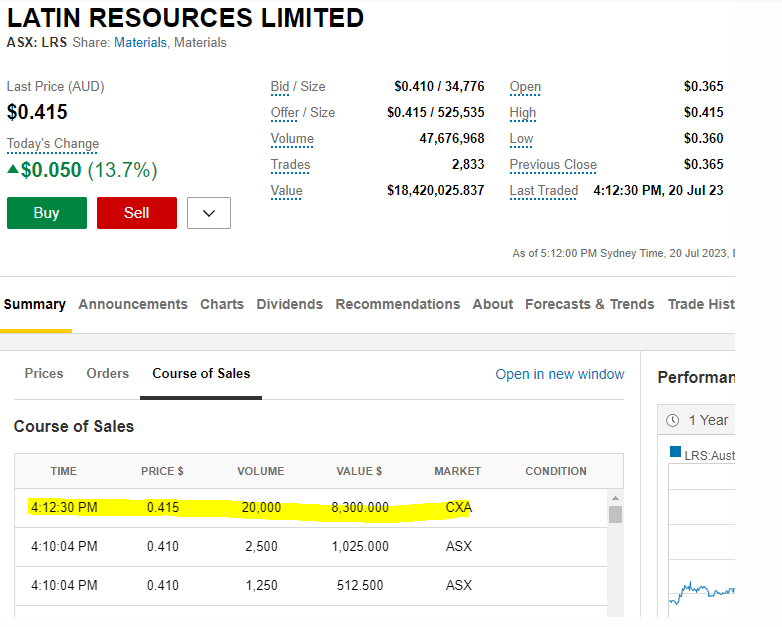The width and height of the screenshot is (782, 627).
Task: Click the Bid / Size label
Action: (x=298, y=87)
